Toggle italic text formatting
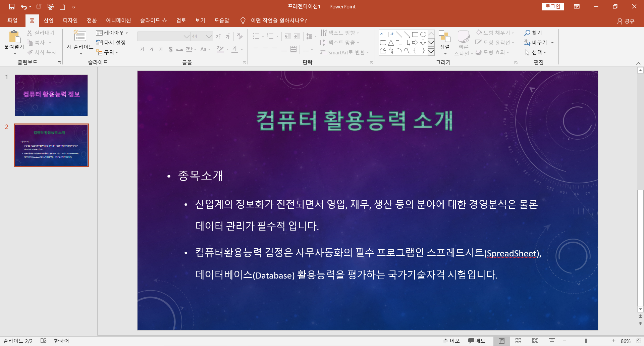 point(152,49)
